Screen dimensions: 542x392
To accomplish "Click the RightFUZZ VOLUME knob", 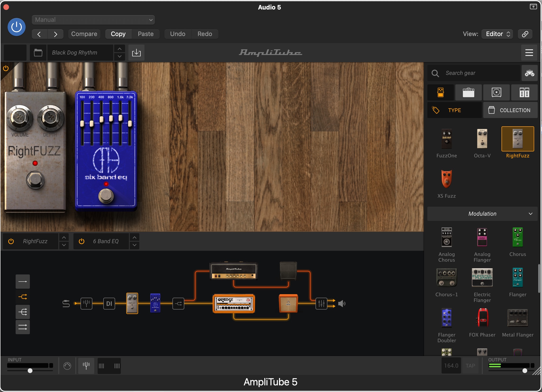I will pos(20,117).
